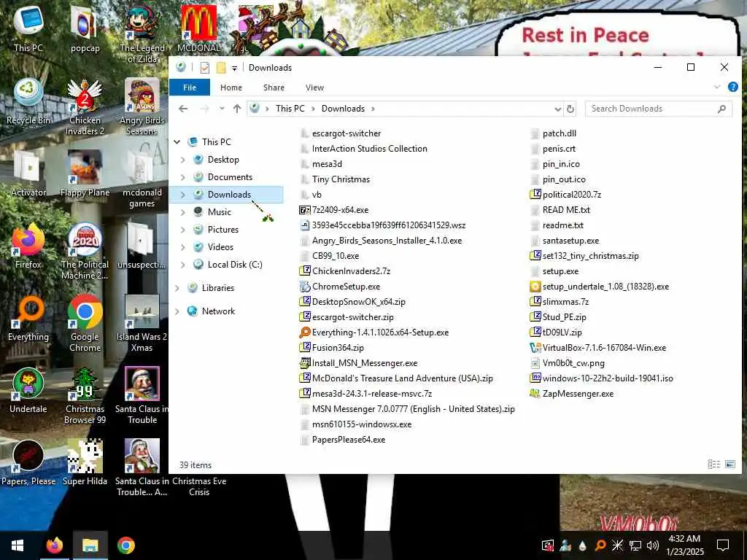The image size is (747, 560).
Task: Launch Christmas Browser 99 shortcut
Action: pos(85,396)
